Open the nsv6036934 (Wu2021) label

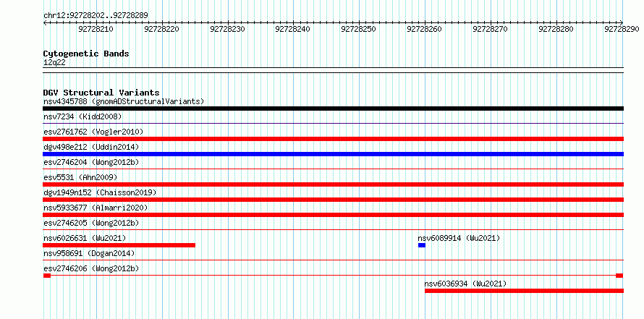(x=465, y=284)
